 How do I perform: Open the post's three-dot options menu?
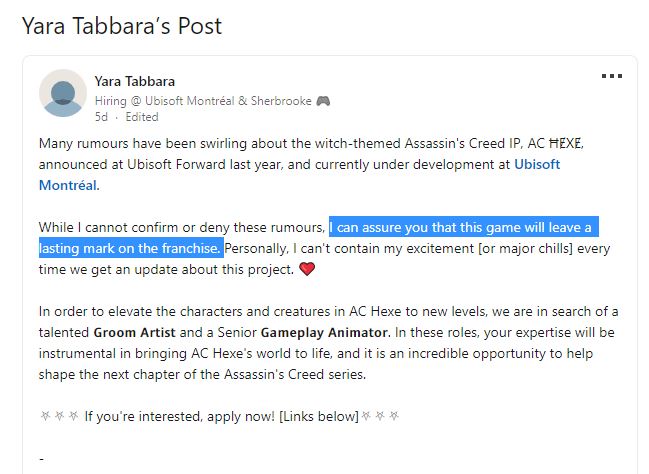click(x=611, y=76)
